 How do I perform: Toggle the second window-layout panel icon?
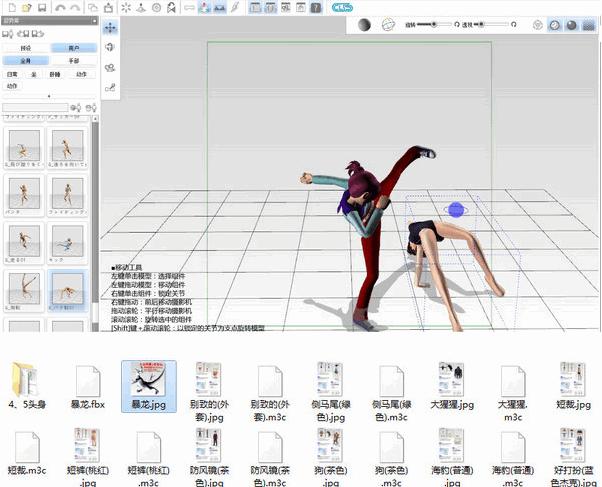tap(271, 7)
